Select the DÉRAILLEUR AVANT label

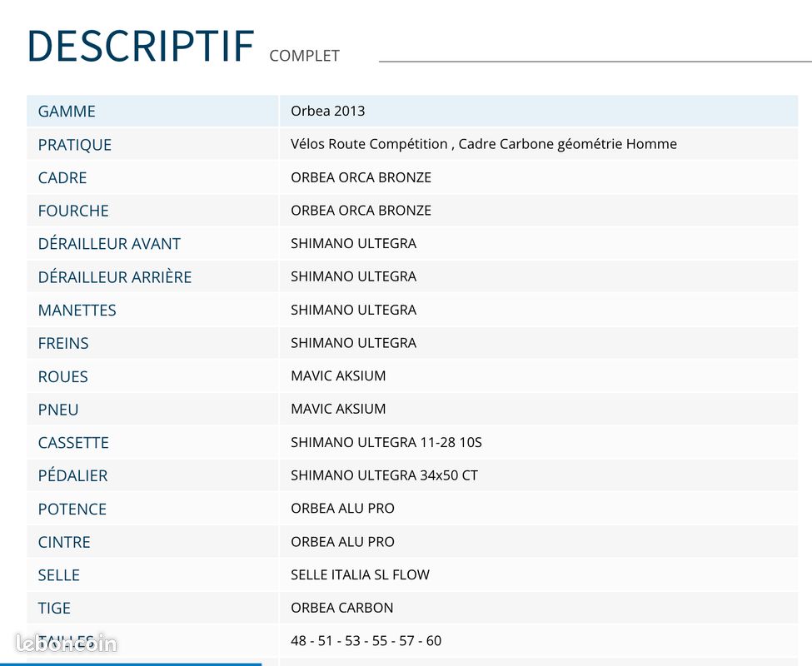pyautogui.click(x=109, y=243)
